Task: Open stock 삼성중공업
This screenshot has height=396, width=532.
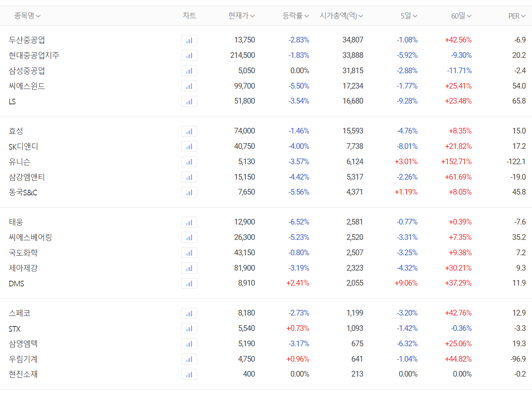Action: click(x=27, y=71)
